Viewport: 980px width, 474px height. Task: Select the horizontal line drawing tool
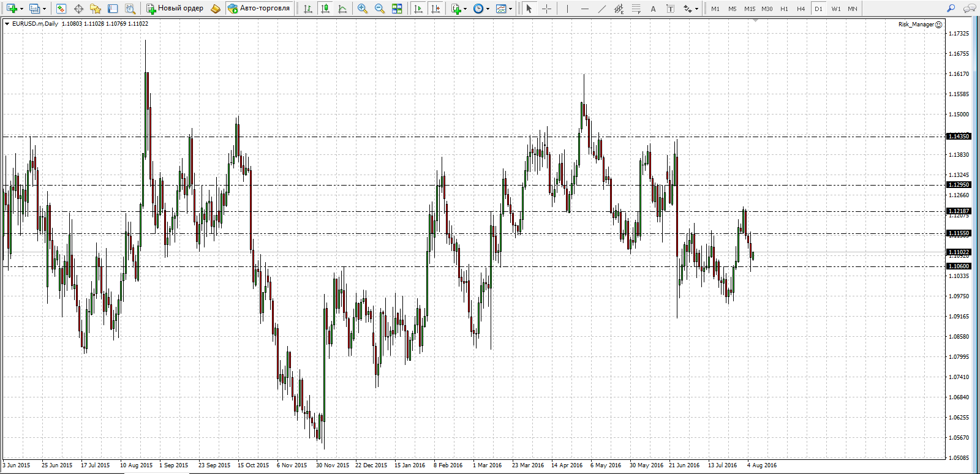(x=584, y=9)
